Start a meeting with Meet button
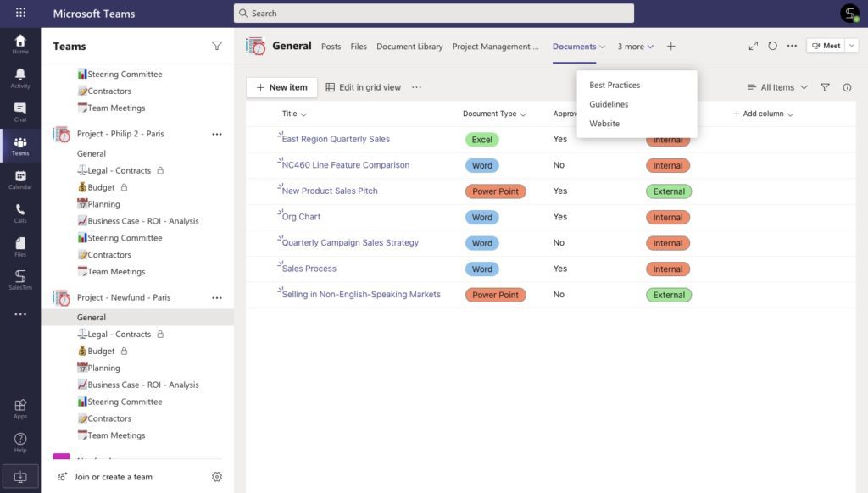Viewport: 868px width, 493px height. [826, 46]
